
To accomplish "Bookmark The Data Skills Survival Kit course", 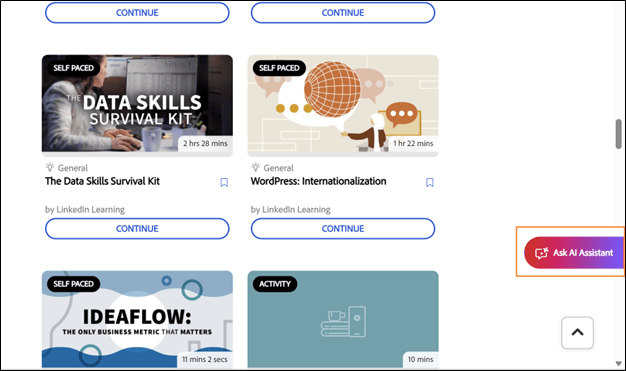I will 224,183.
